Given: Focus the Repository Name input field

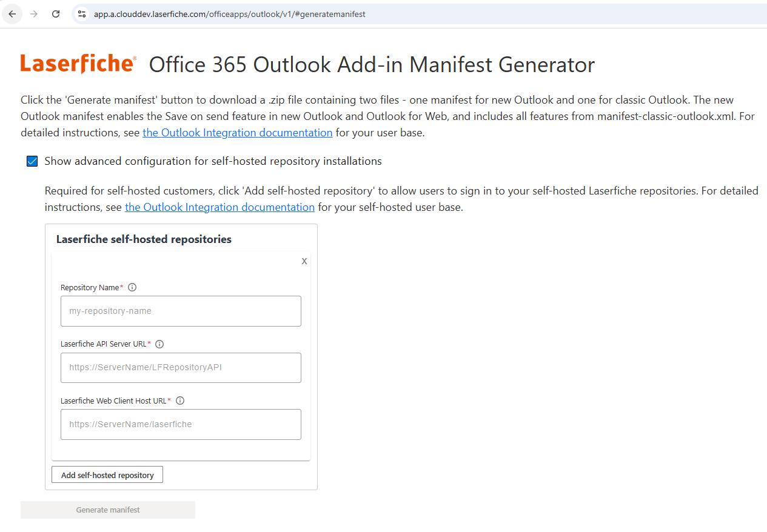Looking at the screenshot, I should coord(181,311).
